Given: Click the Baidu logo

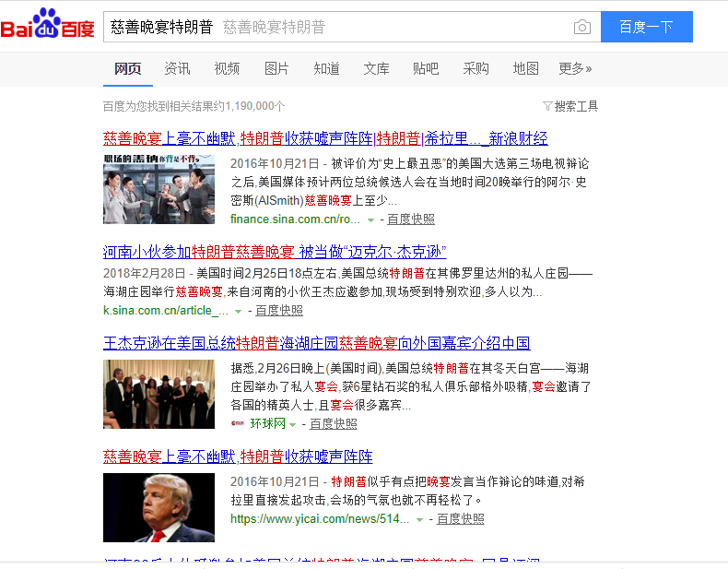Looking at the screenshot, I should (x=47, y=24).
